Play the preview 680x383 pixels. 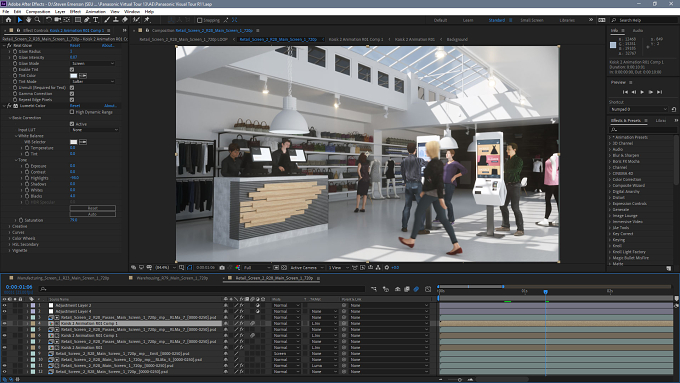tap(642, 92)
